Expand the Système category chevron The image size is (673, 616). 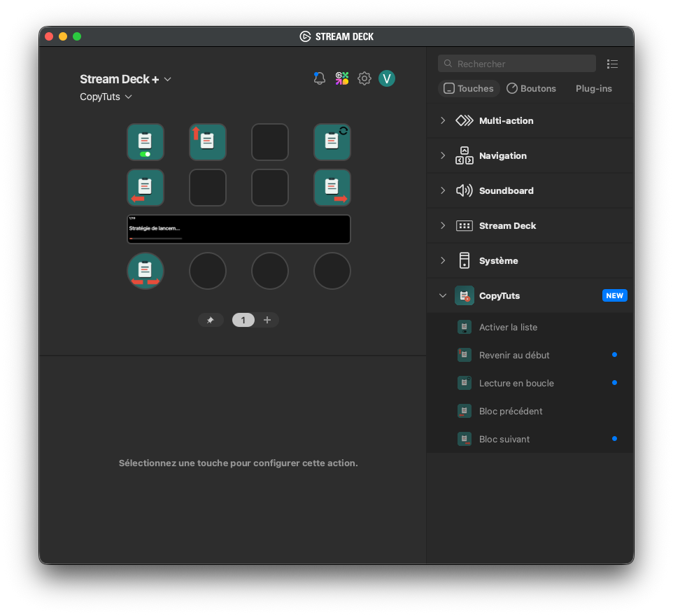point(443,260)
